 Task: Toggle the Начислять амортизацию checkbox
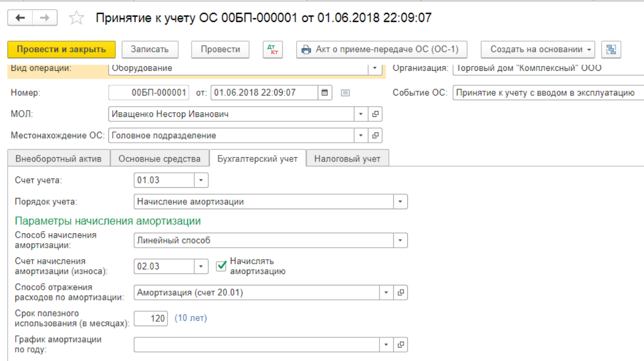(x=222, y=266)
